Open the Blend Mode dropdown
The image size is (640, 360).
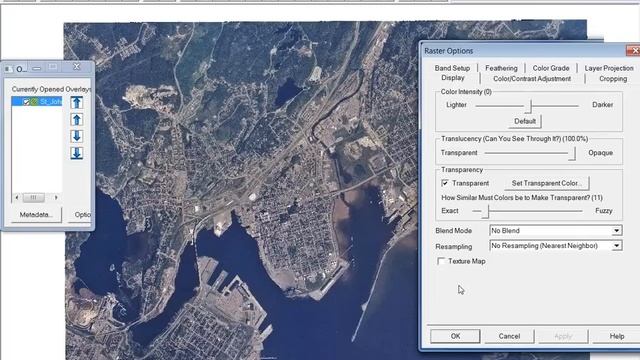point(616,231)
